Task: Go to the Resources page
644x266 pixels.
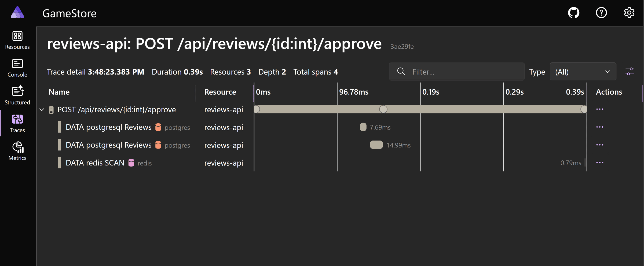Action: [x=17, y=40]
